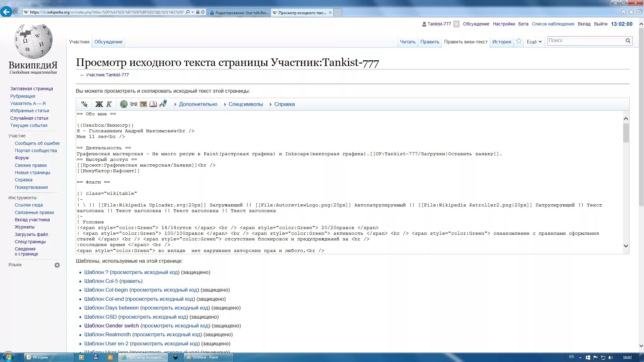The width and height of the screenshot is (644, 362).
Task: Refresh the page with the reload icon
Action: click(203, 12)
